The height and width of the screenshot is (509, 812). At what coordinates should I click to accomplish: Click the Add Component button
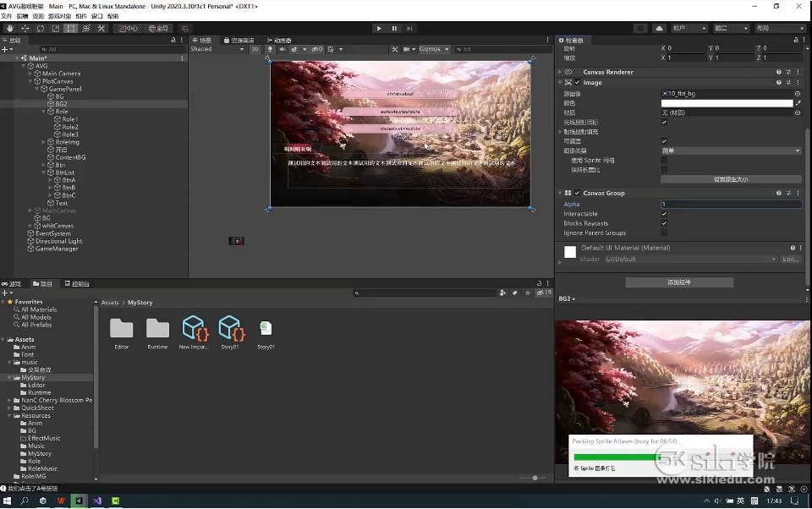679,282
